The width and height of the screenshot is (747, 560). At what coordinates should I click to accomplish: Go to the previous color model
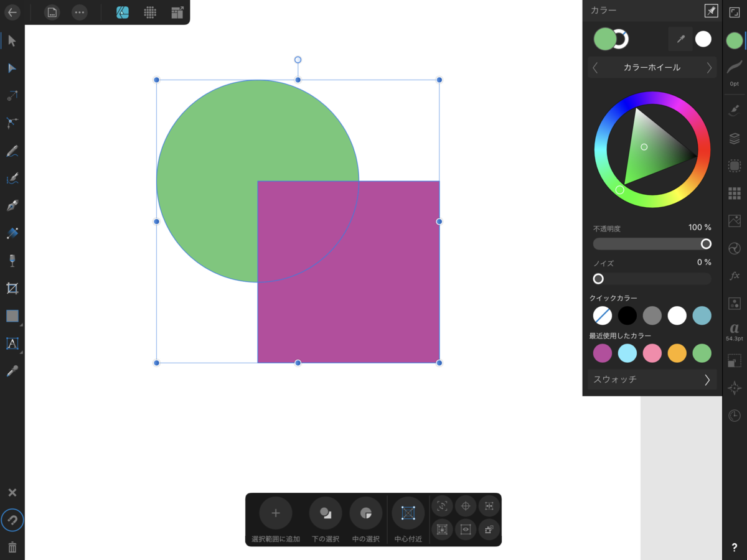[x=595, y=67]
